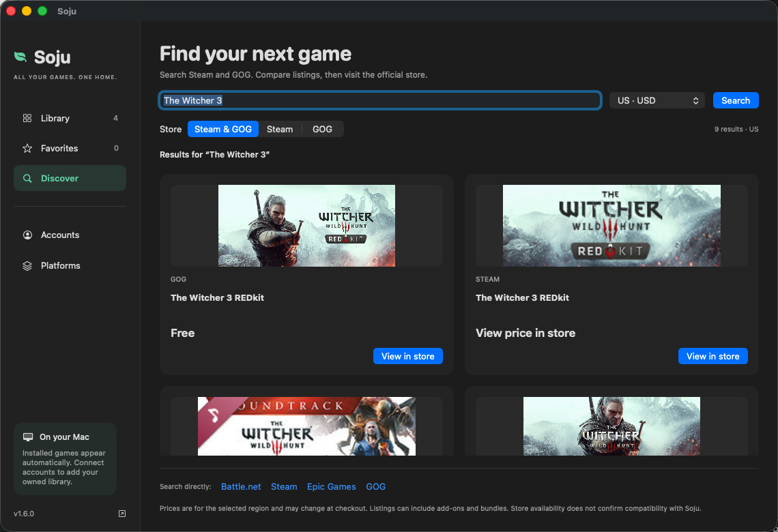The height and width of the screenshot is (532, 778).
Task: Click the On your Mac info card title
Action: pos(65,437)
